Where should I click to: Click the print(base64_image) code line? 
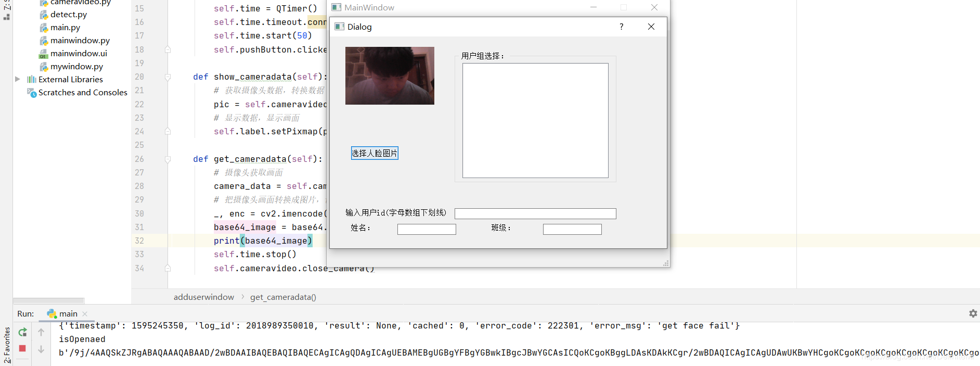[x=263, y=241]
